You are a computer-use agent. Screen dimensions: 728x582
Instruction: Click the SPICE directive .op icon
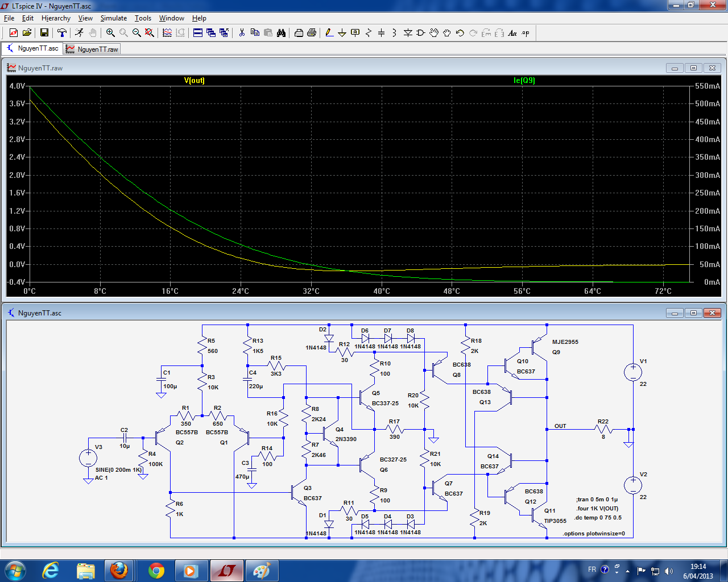526,33
